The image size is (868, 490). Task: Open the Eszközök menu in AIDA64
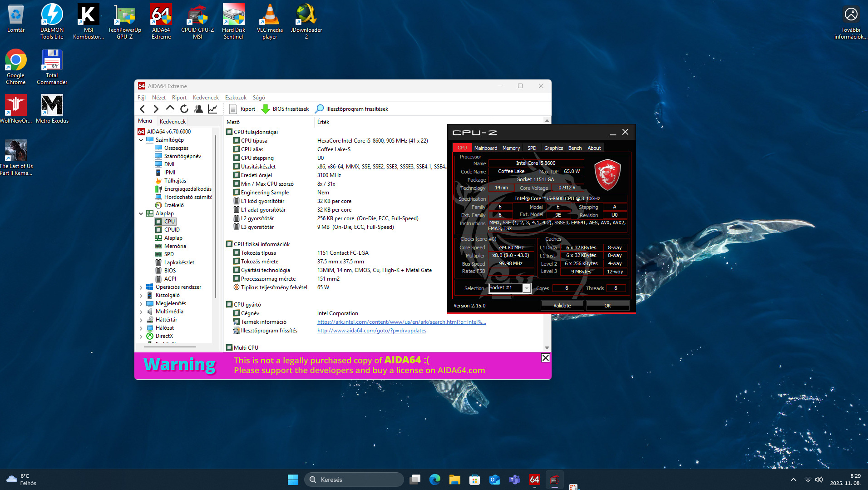coord(236,98)
